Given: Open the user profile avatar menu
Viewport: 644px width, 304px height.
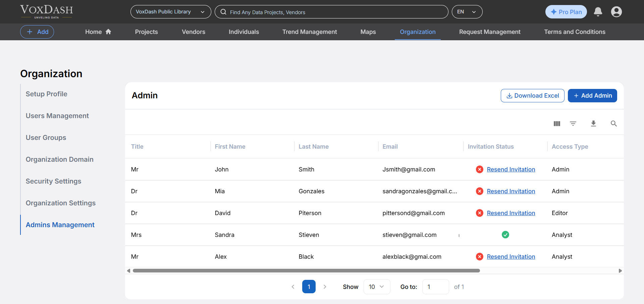Looking at the screenshot, I should pyautogui.click(x=616, y=11).
